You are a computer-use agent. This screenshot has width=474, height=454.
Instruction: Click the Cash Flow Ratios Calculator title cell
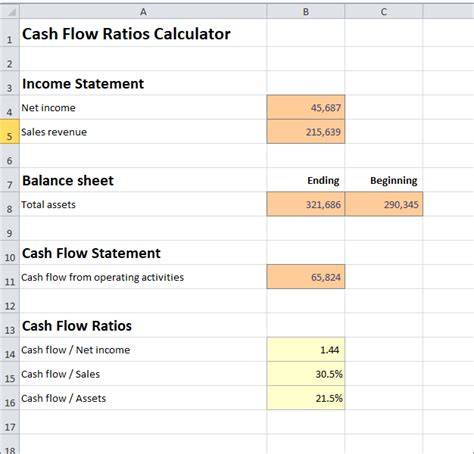pyautogui.click(x=143, y=33)
